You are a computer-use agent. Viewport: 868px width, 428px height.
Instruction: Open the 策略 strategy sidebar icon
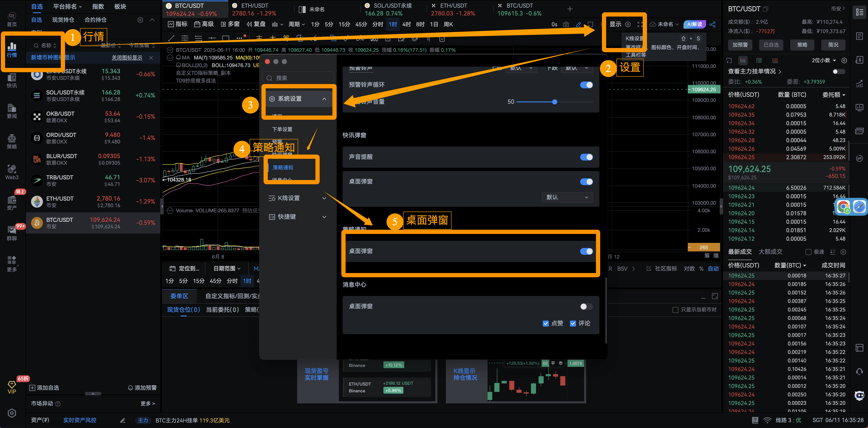click(x=12, y=142)
